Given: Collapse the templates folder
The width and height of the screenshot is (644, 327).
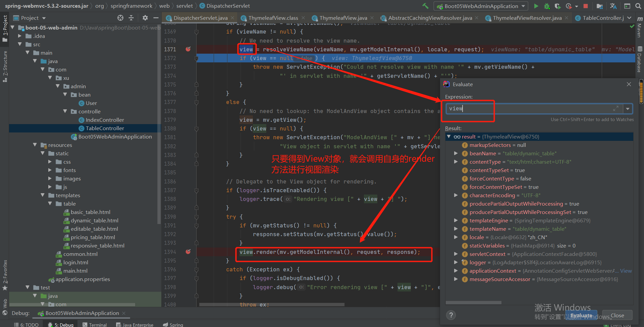Looking at the screenshot, I should [x=43, y=195].
